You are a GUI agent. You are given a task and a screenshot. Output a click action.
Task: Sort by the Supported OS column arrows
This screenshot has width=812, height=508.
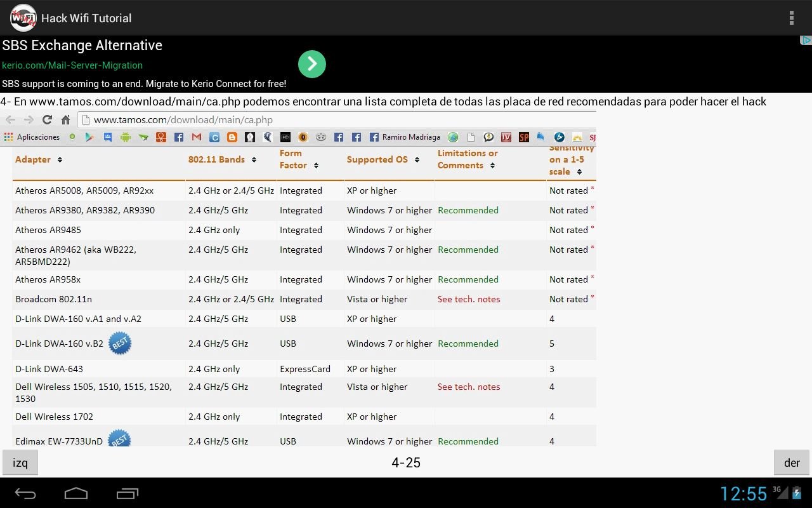click(x=417, y=159)
